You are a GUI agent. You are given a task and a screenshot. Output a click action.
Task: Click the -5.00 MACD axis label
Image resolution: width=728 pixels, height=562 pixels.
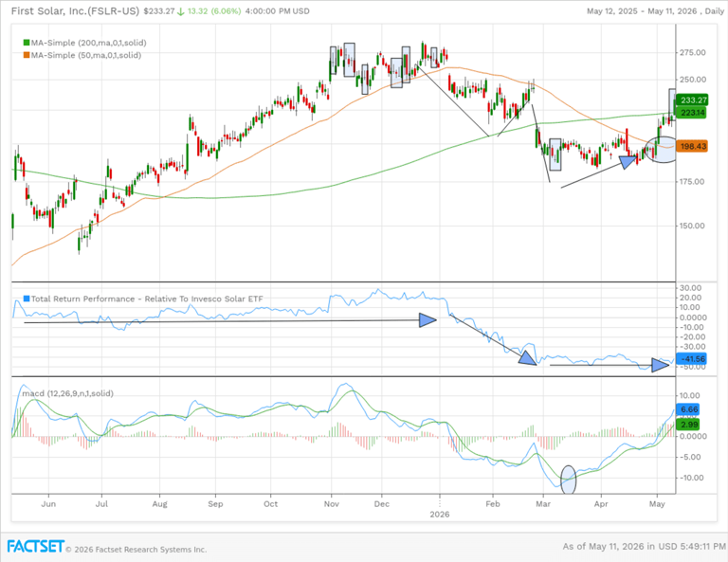tap(690, 457)
